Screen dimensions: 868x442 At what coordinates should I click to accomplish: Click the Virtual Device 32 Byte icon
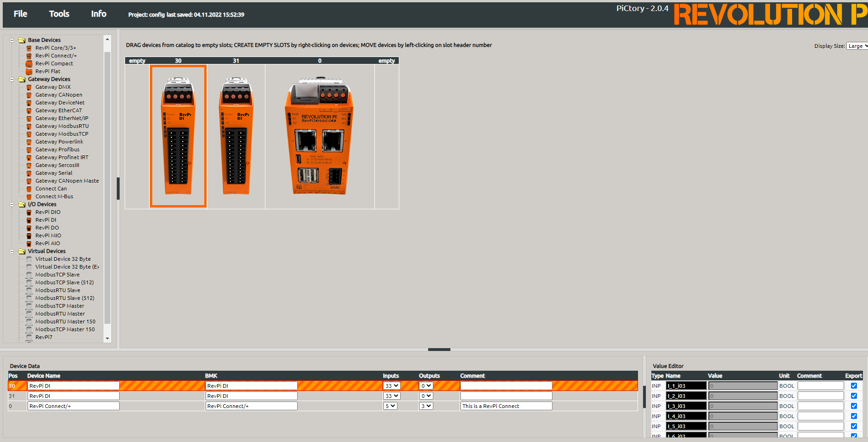click(x=29, y=259)
